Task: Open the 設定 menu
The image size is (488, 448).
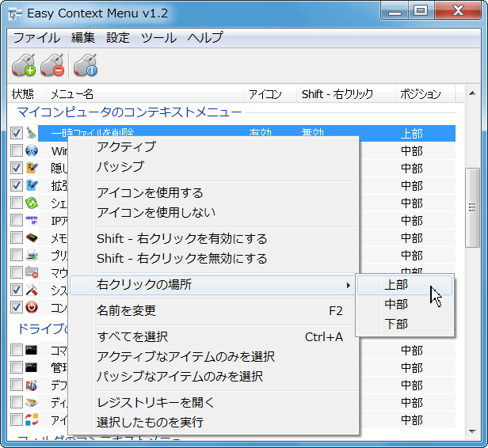Action: (x=117, y=38)
